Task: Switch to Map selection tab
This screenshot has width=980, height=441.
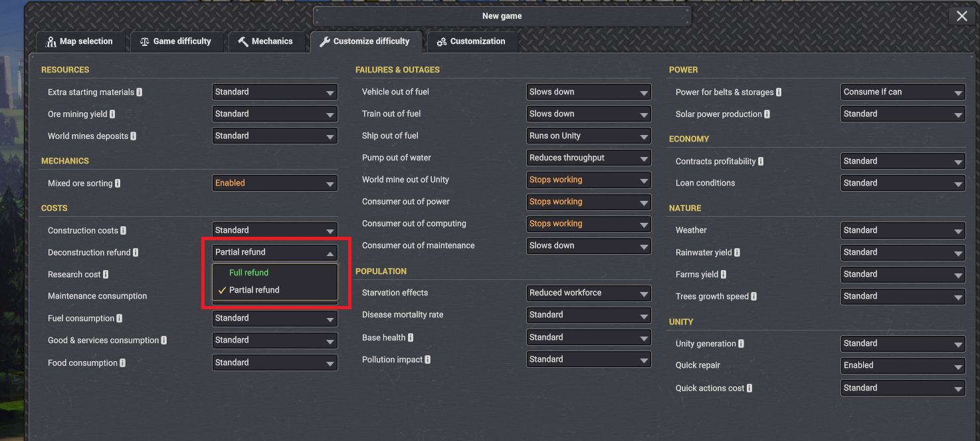Action: [x=80, y=41]
